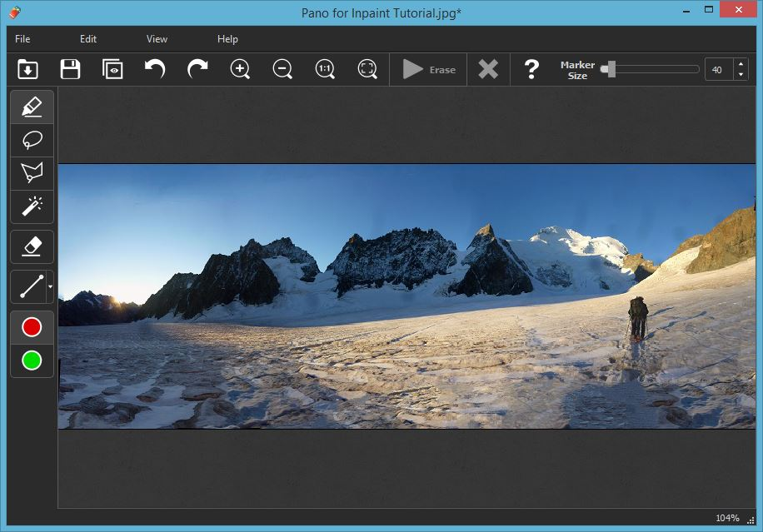The image size is (763, 532).
Task: Click the marker size value field
Action: point(718,70)
